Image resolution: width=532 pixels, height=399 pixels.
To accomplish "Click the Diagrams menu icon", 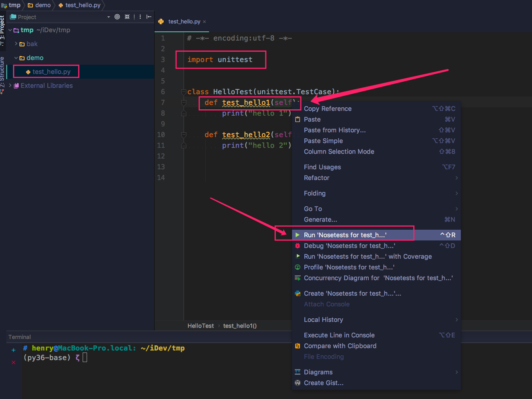I will pyautogui.click(x=298, y=372).
